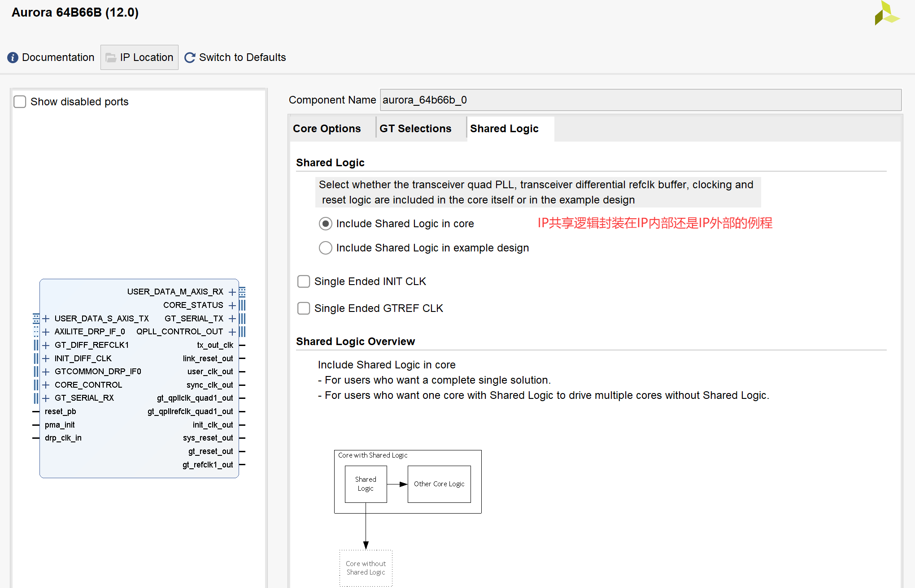
Task: Click the Core without Shared Logic box
Action: 366,568
